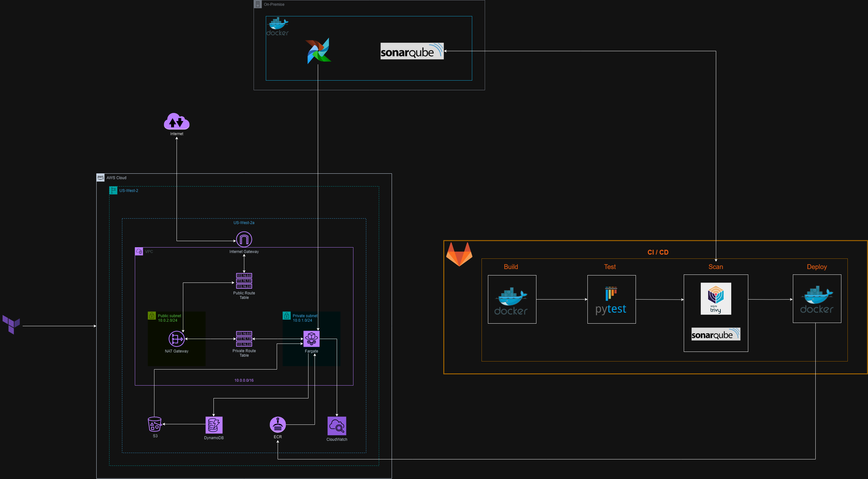Select the ECR registry icon
The height and width of the screenshot is (479, 868).
[x=278, y=424]
